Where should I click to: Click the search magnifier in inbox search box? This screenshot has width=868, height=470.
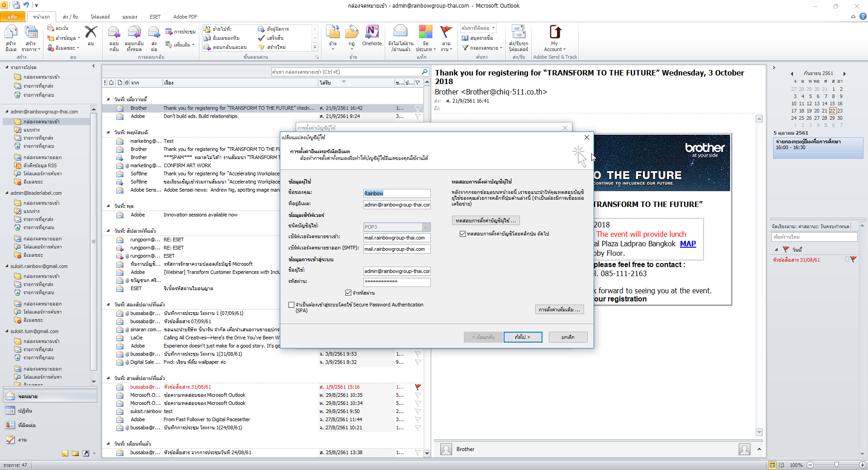[425, 72]
